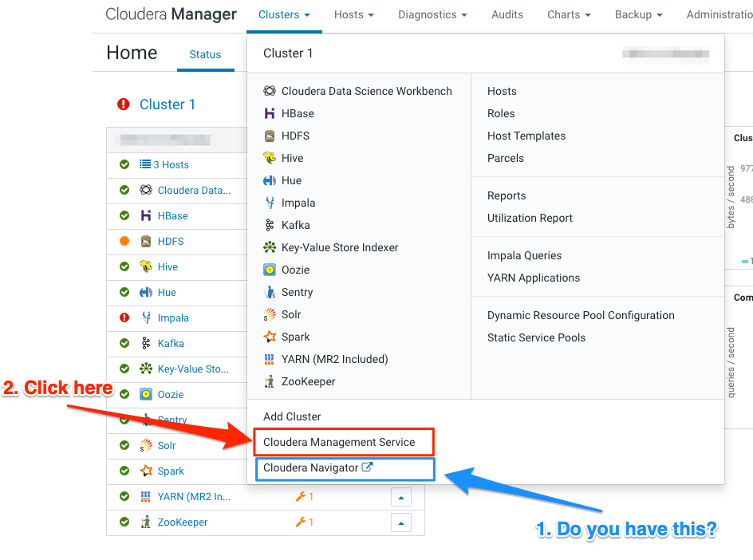Viewport: 753px width, 560px height.
Task: Click the Spark star icon
Action: (x=269, y=337)
